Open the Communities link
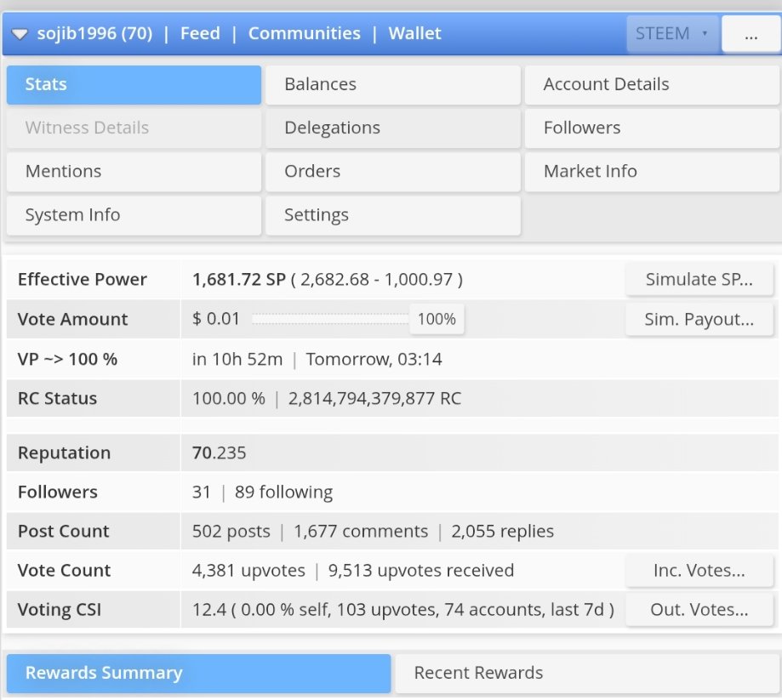The image size is (782, 700). pos(305,33)
